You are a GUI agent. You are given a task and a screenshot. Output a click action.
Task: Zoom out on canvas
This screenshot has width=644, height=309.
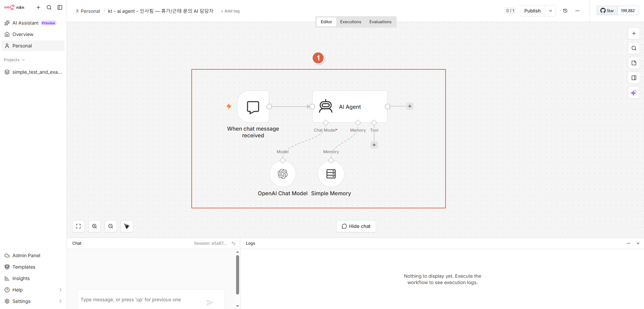click(x=111, y=226)
